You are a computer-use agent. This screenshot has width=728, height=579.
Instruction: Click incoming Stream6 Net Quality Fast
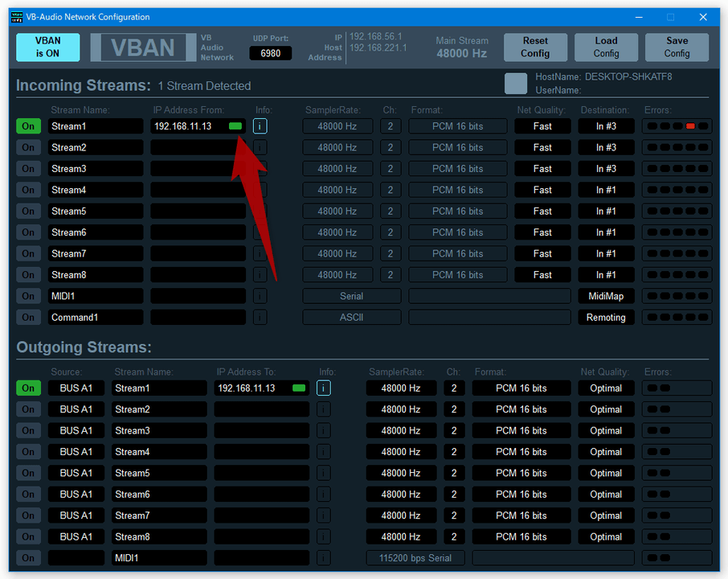[x=542, y=232]
